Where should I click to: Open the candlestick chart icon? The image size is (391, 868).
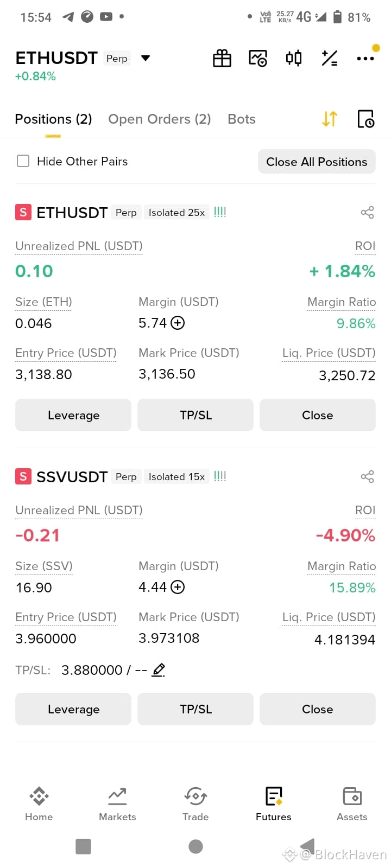pyautogui.click(x=294, y=58)
